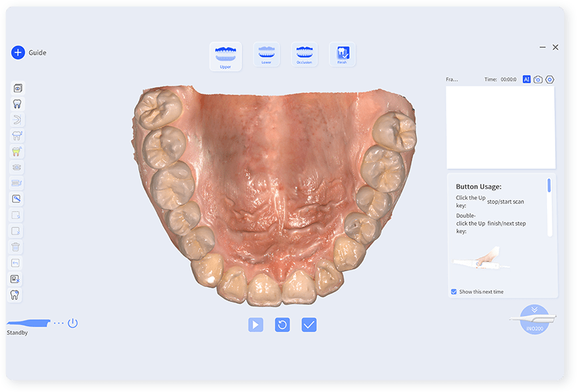Go to the Finish step
The height and width of the screenshot is (392, 577).
point(342,54)
